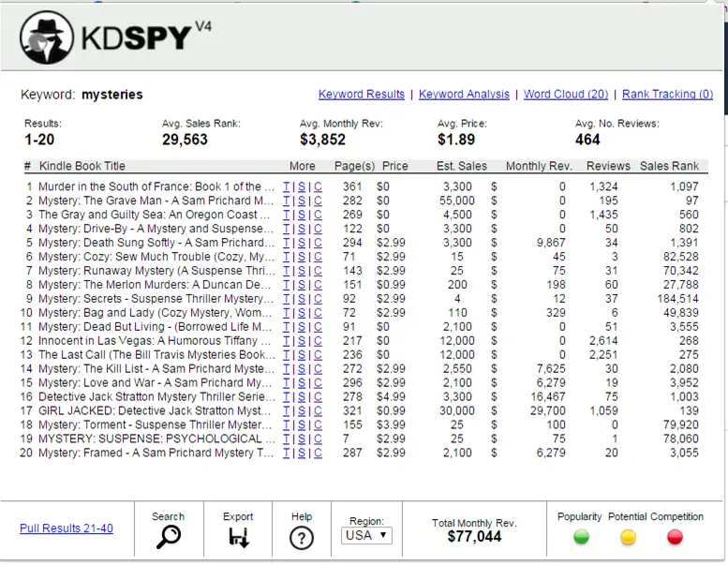728x565 pixels.
Task: Select title Mystery: The Grave Man
Action: pyautogui.click(x=156, y=201)
